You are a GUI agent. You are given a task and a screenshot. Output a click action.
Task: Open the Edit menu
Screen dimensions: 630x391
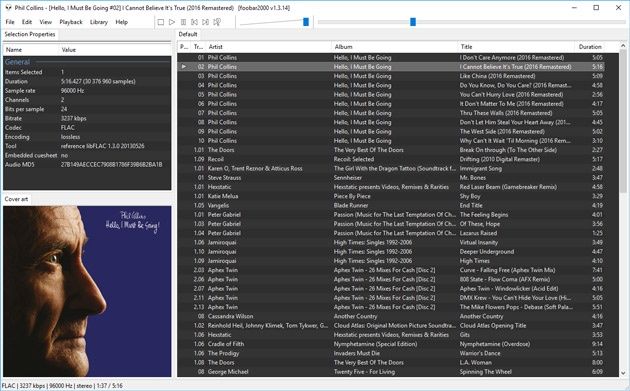coord(27,22)
